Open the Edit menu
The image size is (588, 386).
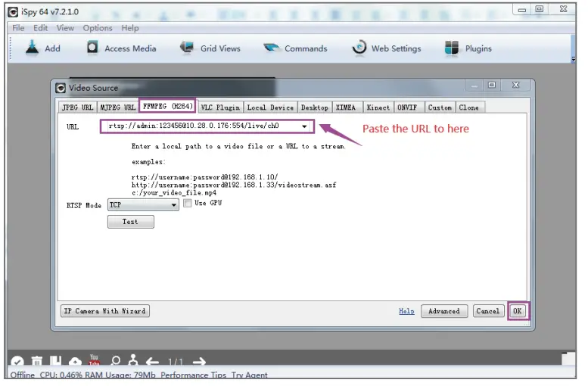tap(41, 28)
